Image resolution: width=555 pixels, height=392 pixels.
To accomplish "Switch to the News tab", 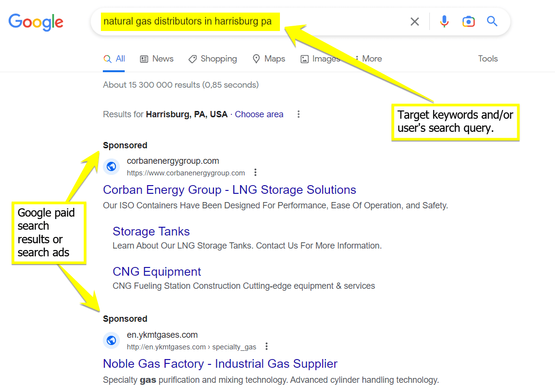I will pyautogui.click(x=157, y=59).
